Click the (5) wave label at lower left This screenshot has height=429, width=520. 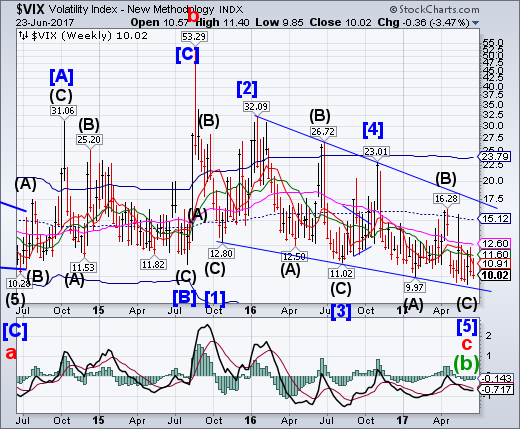point(15,300)
